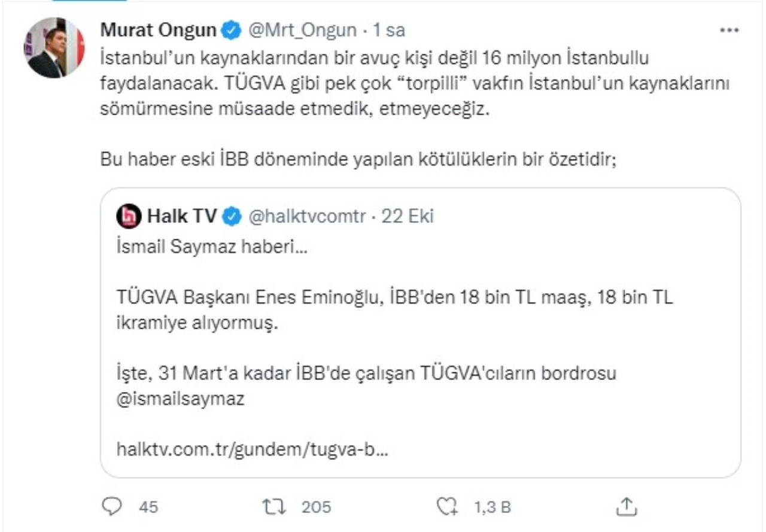Viewport: 766px width, 532px height.
Task: Open the three-dot more options menu
Action: [x=729, y=30]
